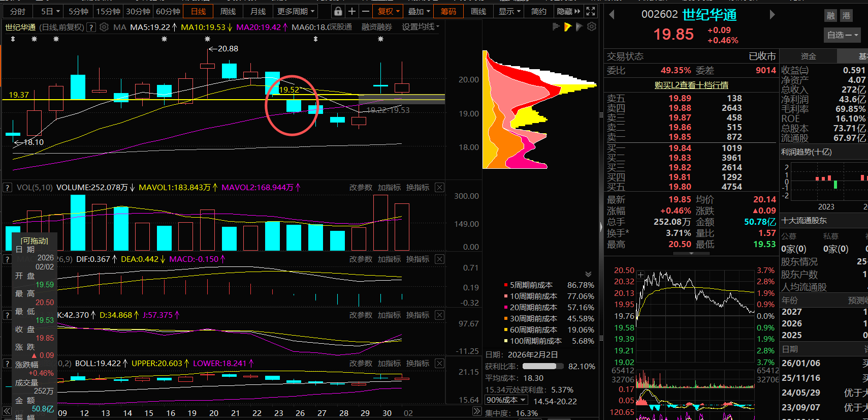Close the KDJ indicator panel
Screen dimensions: 868x420
440,315
